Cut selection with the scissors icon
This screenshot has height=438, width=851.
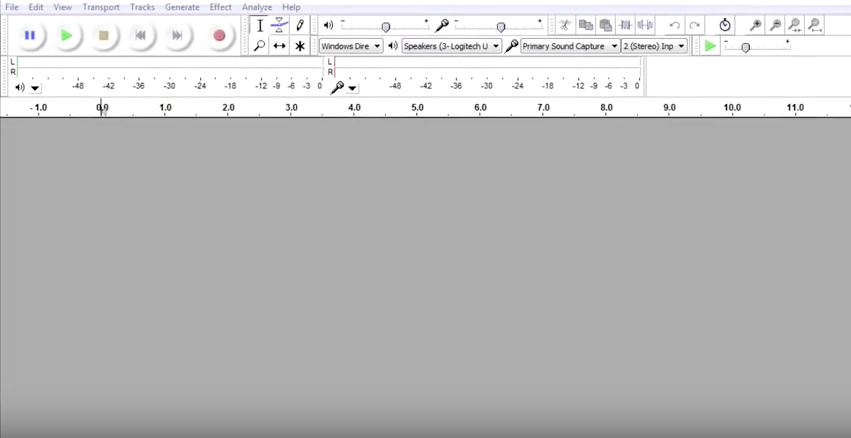click(x=566, y=25)
